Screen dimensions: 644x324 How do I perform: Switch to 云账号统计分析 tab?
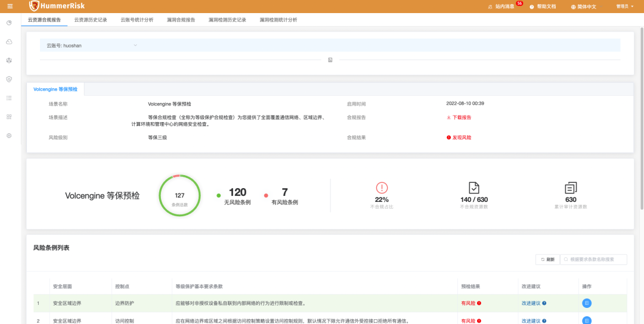[x=137, y=20]
